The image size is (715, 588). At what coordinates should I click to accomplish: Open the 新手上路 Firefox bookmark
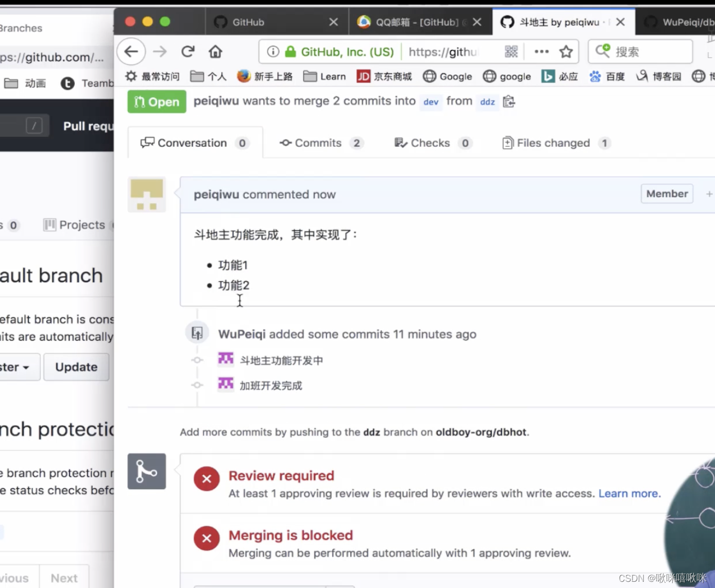265,76
